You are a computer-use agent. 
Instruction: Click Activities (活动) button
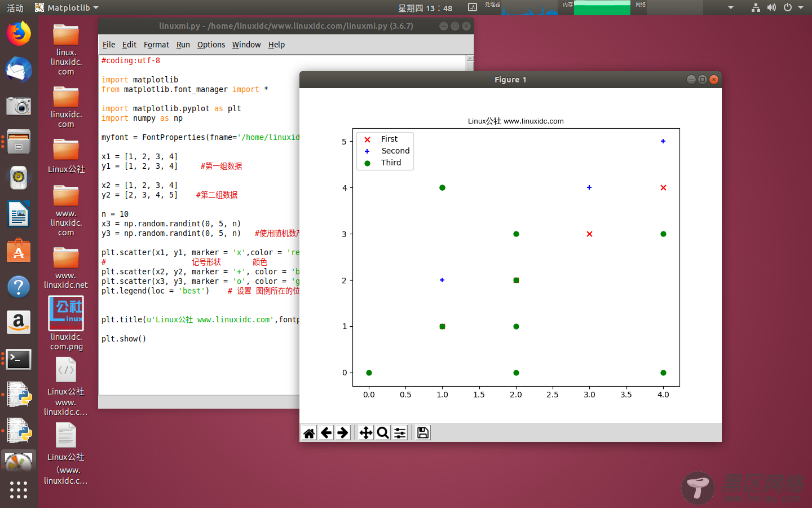click(15, 8)
